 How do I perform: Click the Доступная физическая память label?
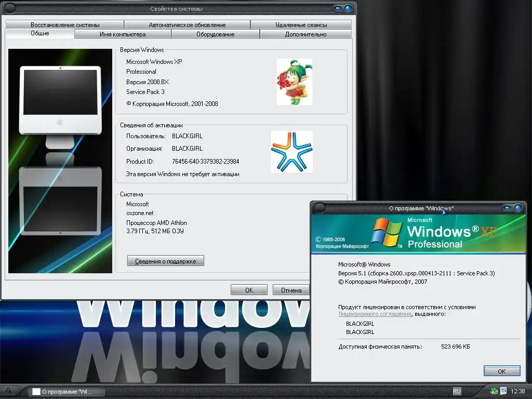point(380,347)
